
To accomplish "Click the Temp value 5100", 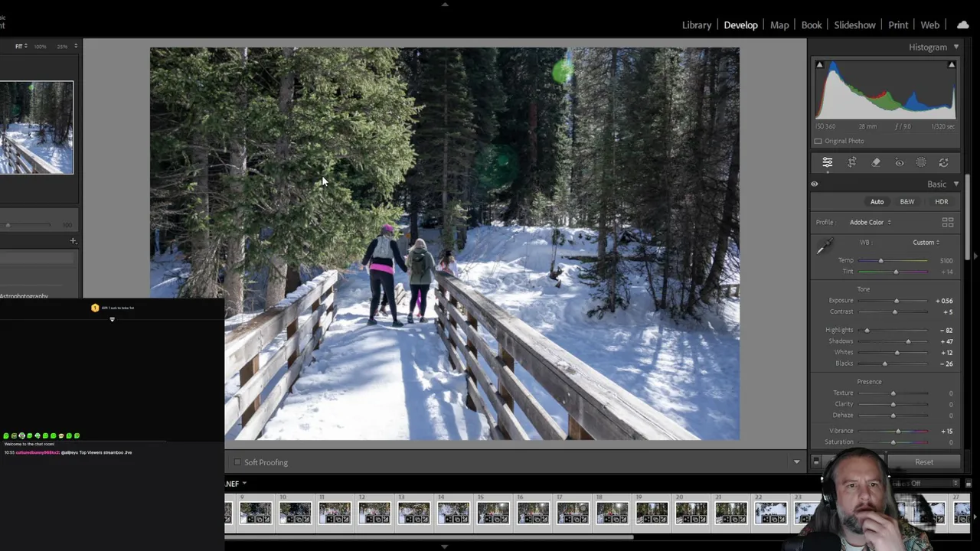I will pyautogui.click(x=946, y=261).
